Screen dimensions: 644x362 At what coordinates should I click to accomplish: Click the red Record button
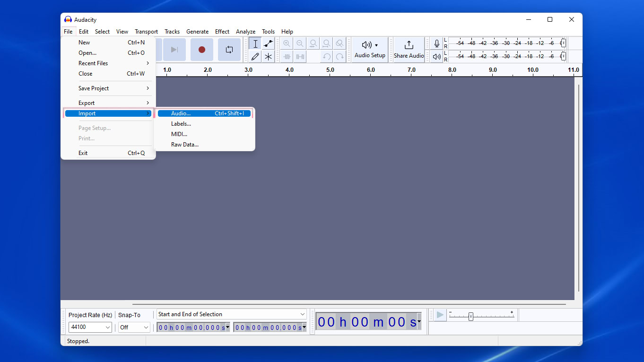coord(202,50)
